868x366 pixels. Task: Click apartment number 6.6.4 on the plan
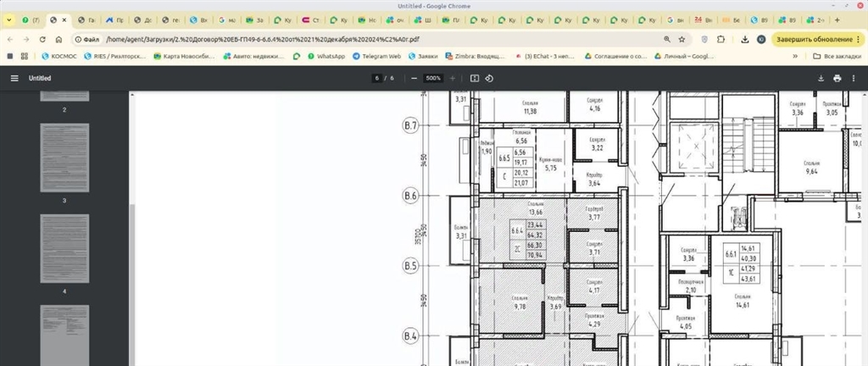(x=518, y=230)
